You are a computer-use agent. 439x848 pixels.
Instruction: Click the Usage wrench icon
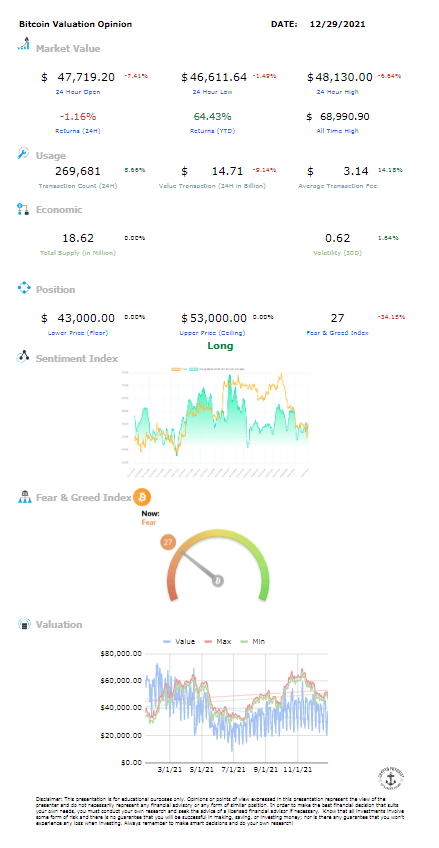click(24, 154)
